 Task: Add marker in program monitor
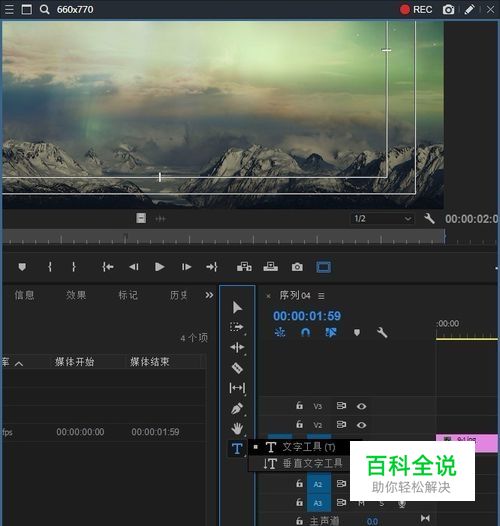pos(22,267)
